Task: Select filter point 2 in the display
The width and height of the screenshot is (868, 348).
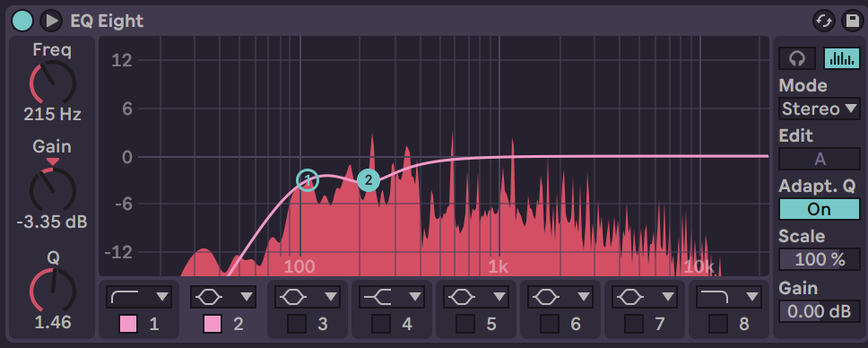Action: pos(369,180)
